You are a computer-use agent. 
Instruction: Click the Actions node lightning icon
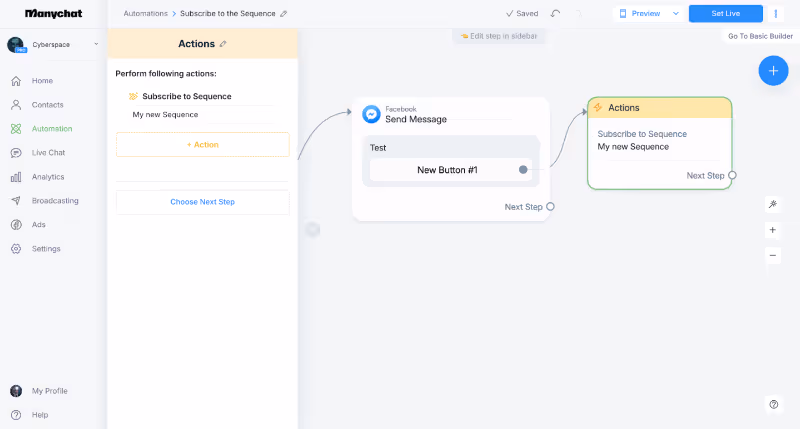598,108
